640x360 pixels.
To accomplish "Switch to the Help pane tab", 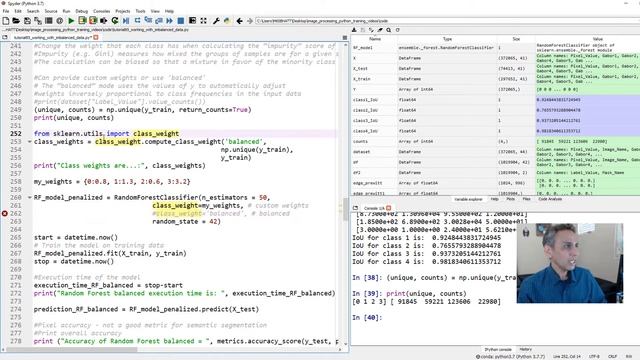I will click(494, 199).
